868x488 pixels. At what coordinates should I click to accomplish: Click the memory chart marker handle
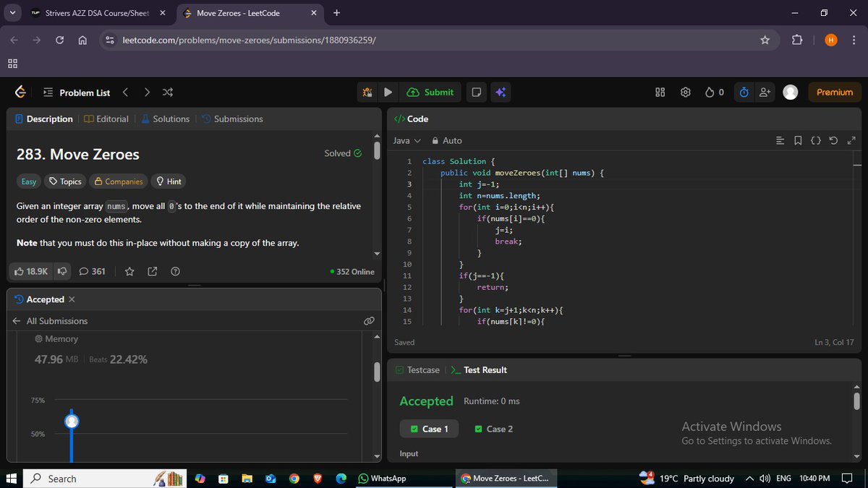click(72, 421)
